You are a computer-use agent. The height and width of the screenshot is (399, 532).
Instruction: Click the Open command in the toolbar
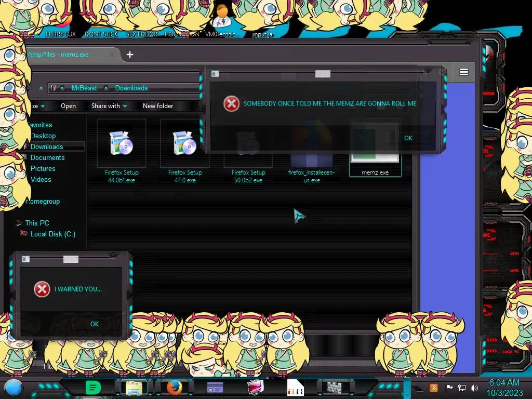[x=68, y=106]
